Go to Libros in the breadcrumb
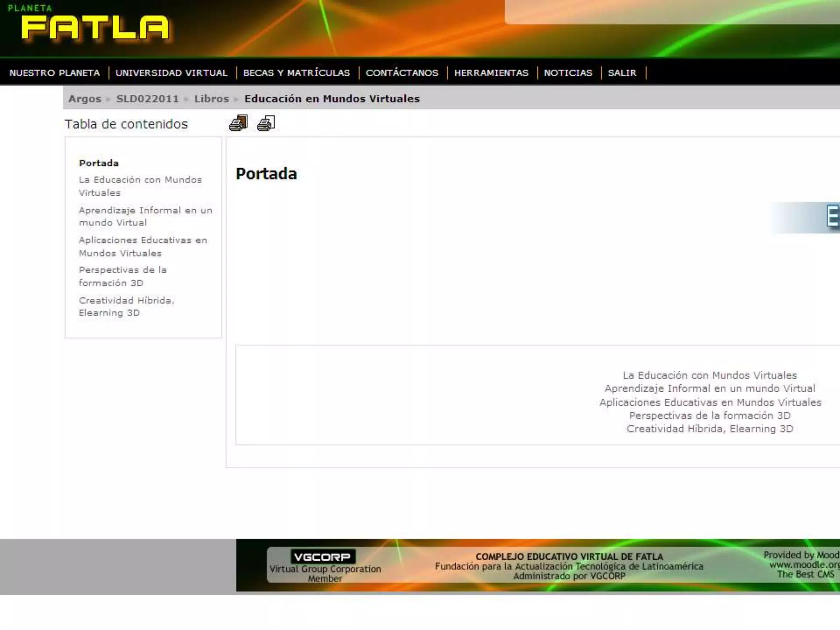This screenshot has height=630, width=840. point(211,99)
